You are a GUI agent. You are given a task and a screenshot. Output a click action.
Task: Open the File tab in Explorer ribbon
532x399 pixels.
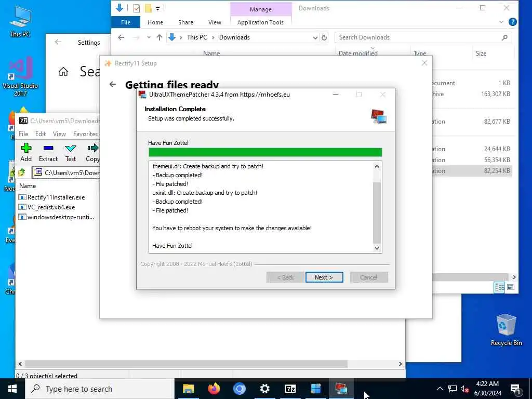(x=126, y=22)
